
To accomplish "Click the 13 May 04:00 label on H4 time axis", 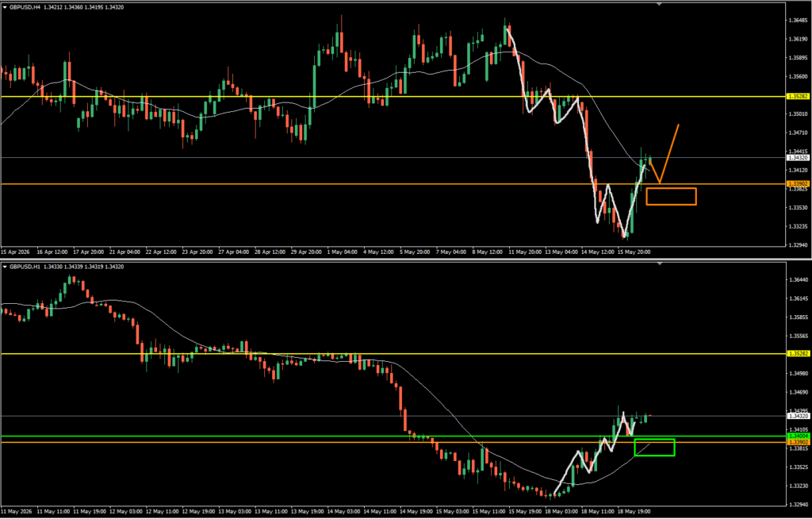I will 560,252.
